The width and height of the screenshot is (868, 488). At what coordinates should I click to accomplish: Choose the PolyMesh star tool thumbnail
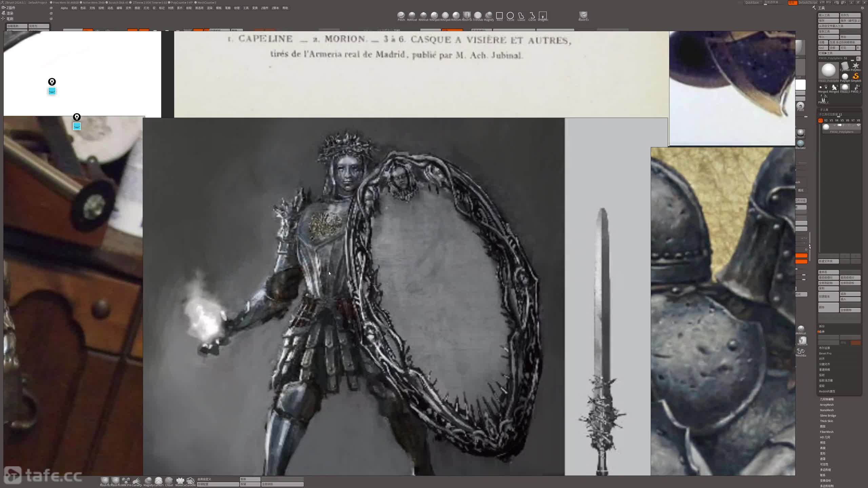[855, 66]
